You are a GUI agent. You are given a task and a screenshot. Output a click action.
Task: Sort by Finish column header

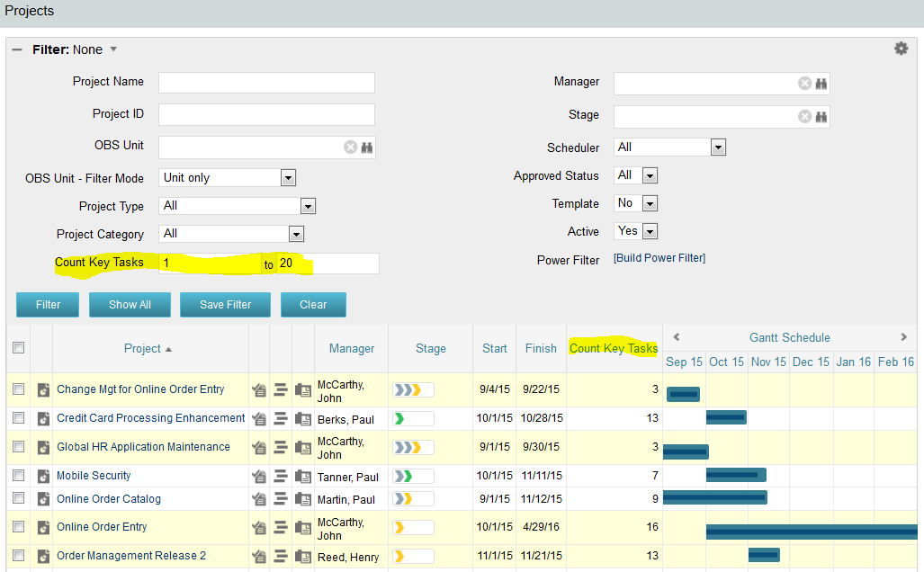point(541,349)
